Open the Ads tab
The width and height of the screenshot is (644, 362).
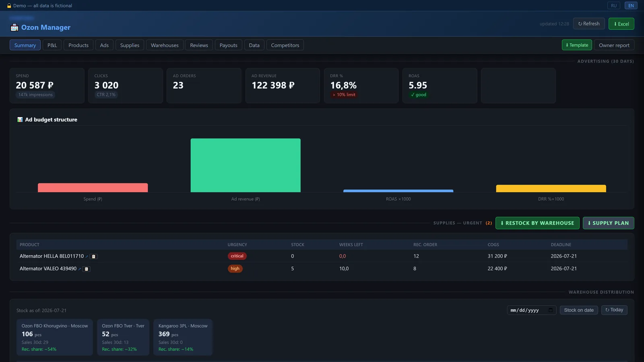point(104,45)
